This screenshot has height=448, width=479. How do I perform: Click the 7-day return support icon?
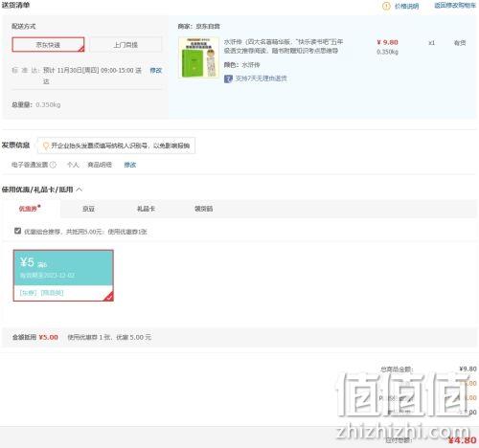coord(228,78)
